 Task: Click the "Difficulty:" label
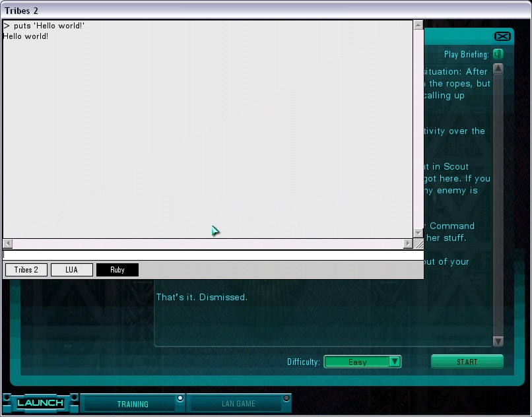304,362
